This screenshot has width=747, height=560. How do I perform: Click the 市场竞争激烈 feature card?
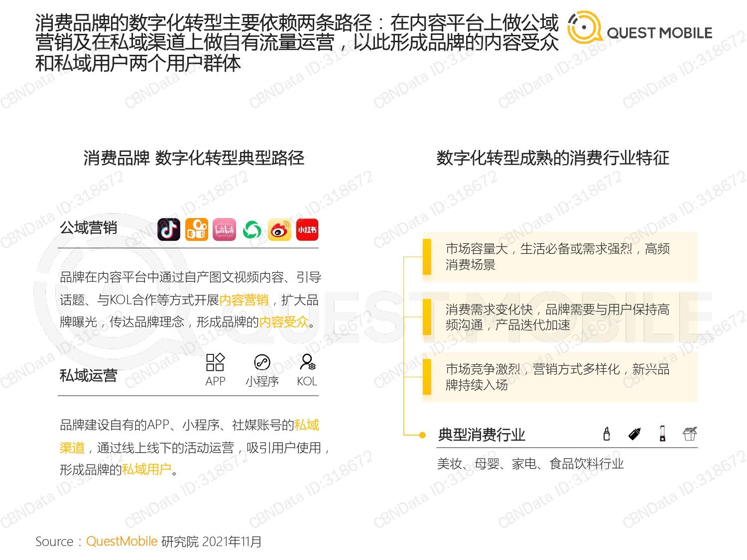560,377
